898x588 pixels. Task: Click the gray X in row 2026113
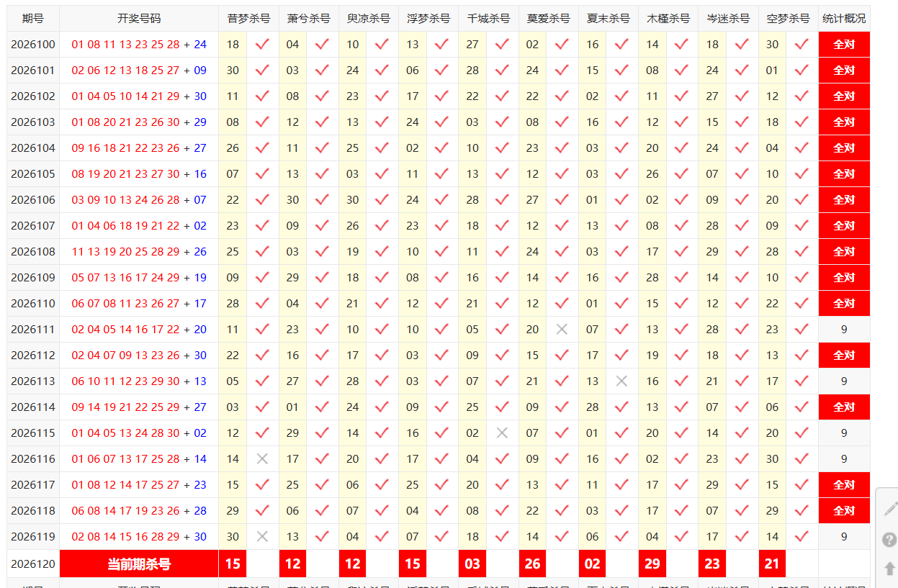coord(621,381)
